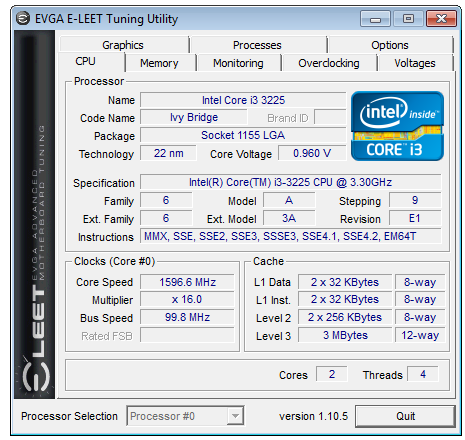Viewport: 465px width, 440px height.
Task: Click the Specification field text
Action: pyautogui.click(x=290, y=182)
